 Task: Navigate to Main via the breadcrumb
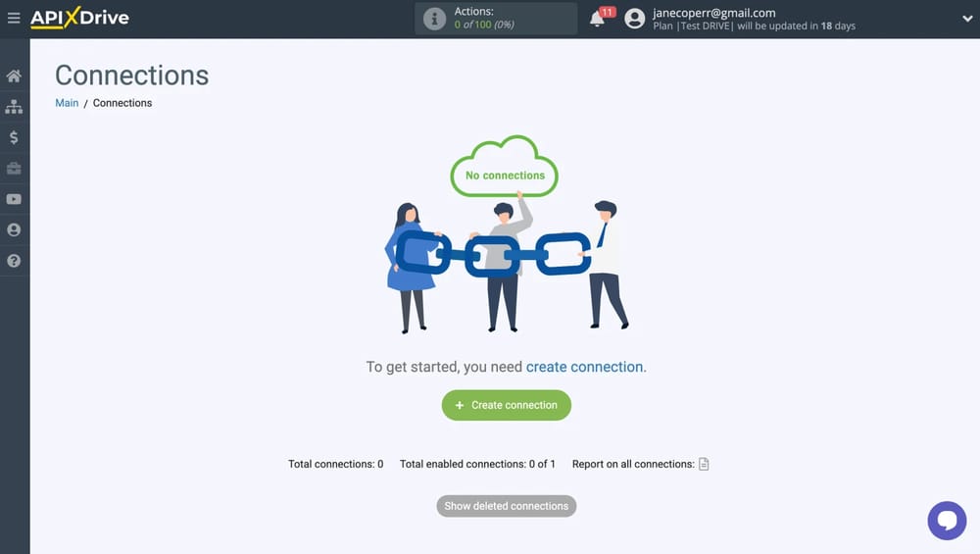point(67,103)
